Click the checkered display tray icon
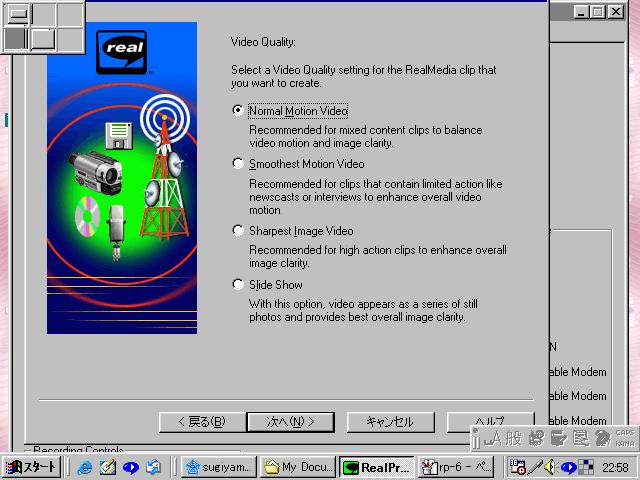Viewport: 640px width, 480px height. point(586,467)
